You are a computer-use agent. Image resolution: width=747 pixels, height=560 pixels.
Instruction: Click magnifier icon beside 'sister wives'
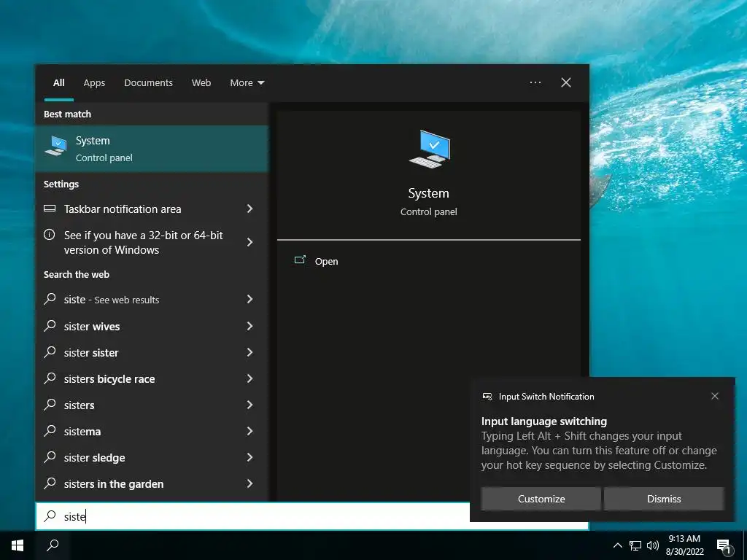point(50,326)
